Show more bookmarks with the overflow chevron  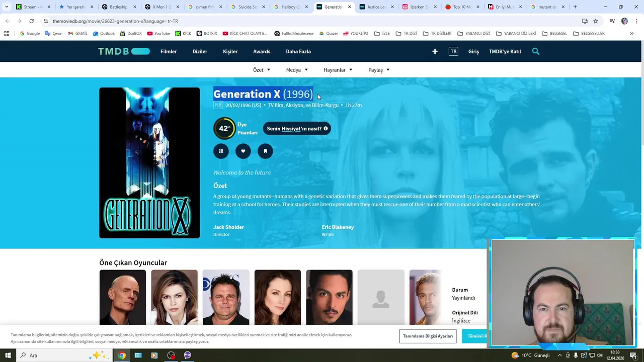click(x=631, y=34)
